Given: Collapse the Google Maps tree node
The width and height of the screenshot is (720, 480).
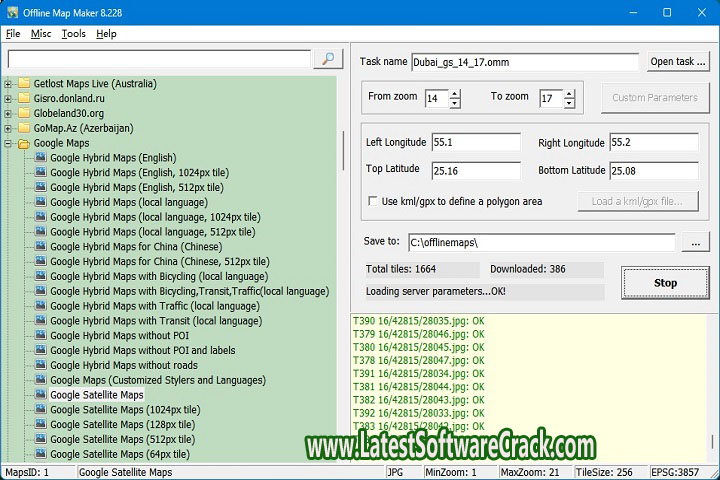Looking at the screenshot, I should click(8, 143).
